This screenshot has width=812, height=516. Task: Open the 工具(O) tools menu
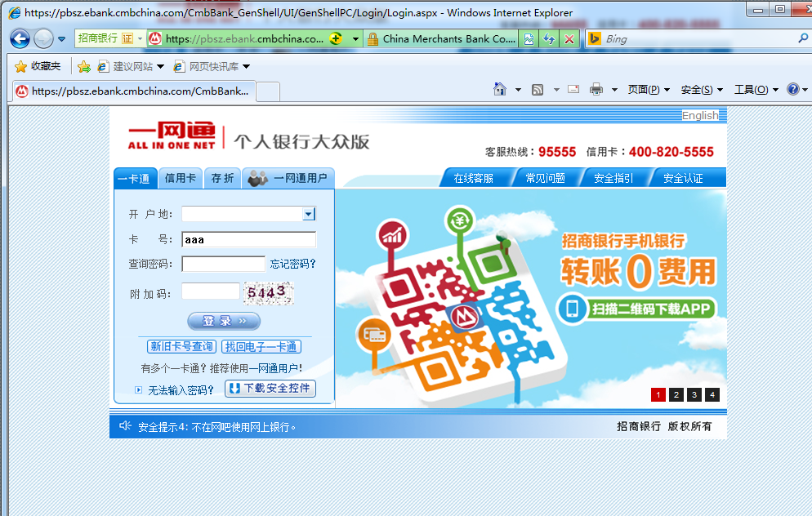pyautogui.click(x=756, y=90)
